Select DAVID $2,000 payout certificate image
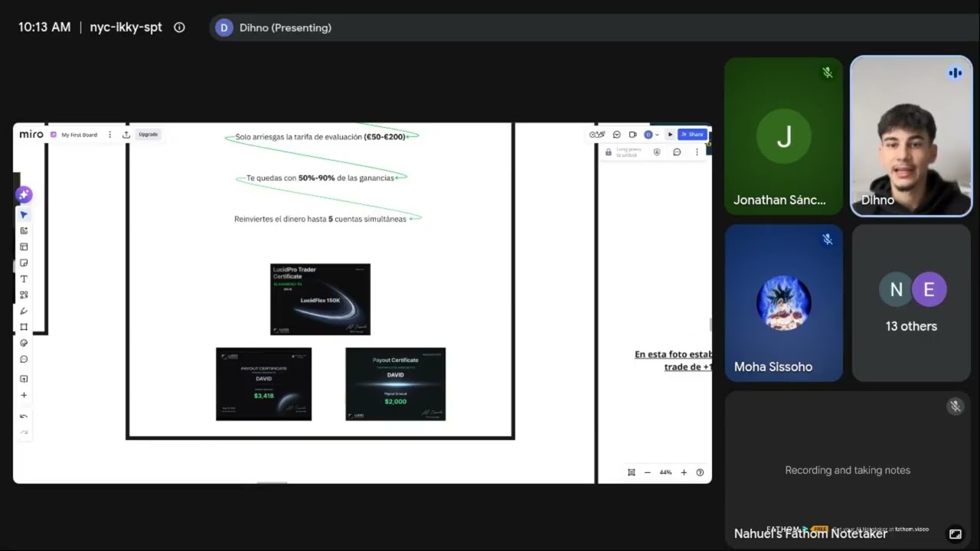Image resolution: width=980 pixels, height=551 pixels. tap(395, 384)
